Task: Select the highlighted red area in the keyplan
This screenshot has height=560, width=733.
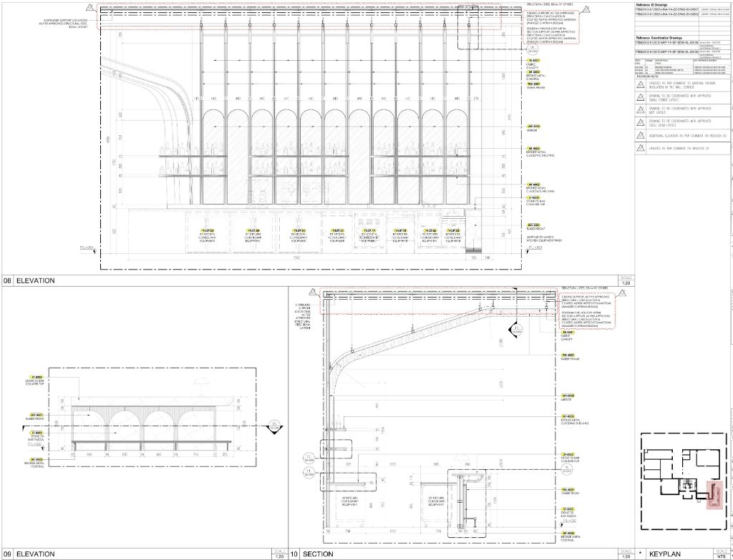Action: click(x=714, y=494)
